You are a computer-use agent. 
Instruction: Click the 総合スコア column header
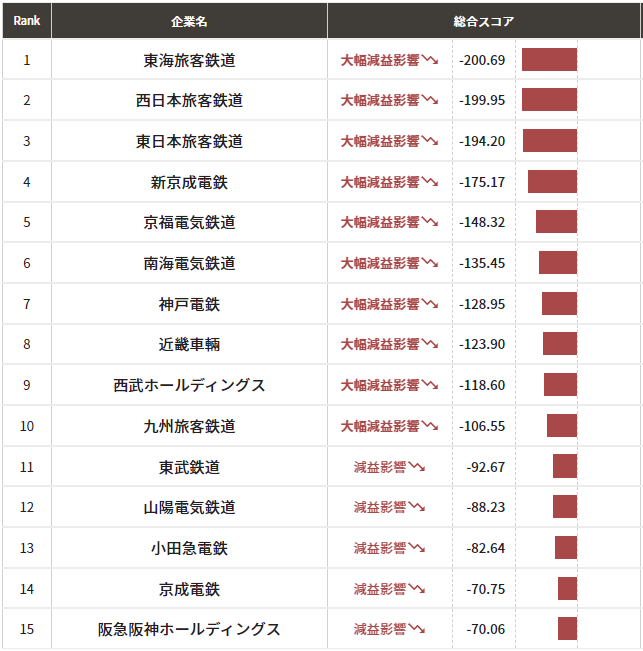(x=484, y=21)
